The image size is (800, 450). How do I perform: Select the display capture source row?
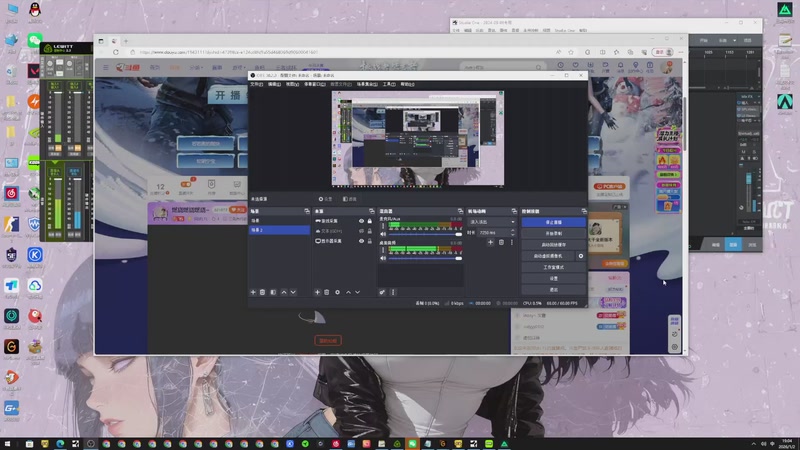tap(343, 241)
